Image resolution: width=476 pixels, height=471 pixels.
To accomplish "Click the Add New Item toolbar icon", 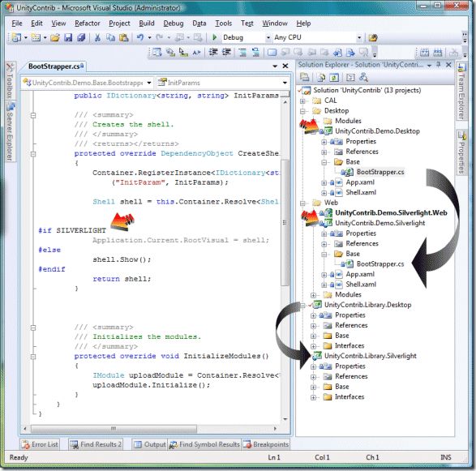I will coord(36,37).
